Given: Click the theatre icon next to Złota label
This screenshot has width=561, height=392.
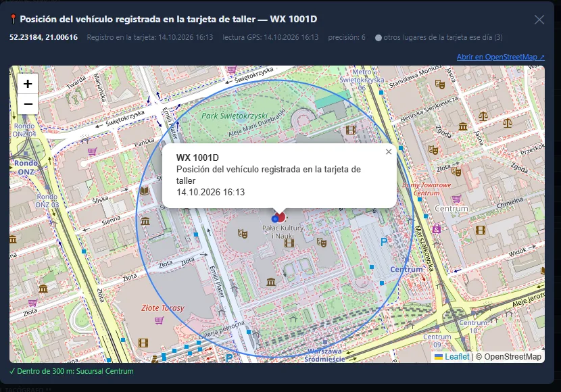Looking at the screenshot, I should click(x=456, y=172).
